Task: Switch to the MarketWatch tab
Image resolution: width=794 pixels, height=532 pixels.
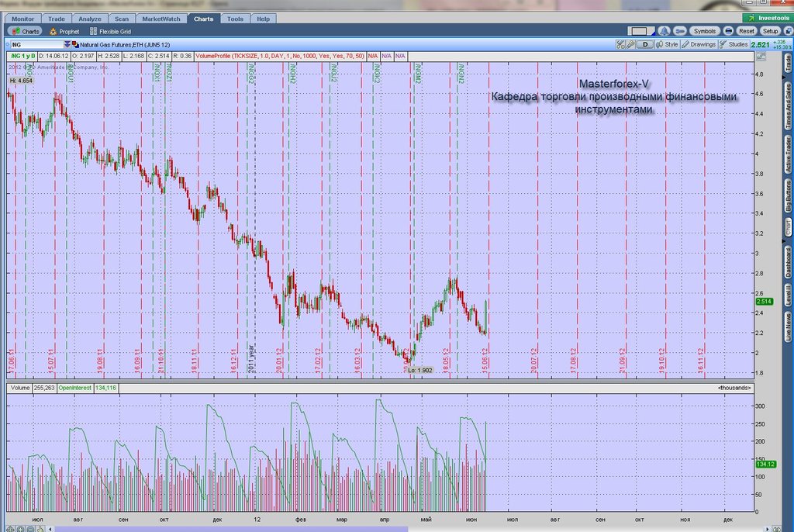Action: [161, 19]
